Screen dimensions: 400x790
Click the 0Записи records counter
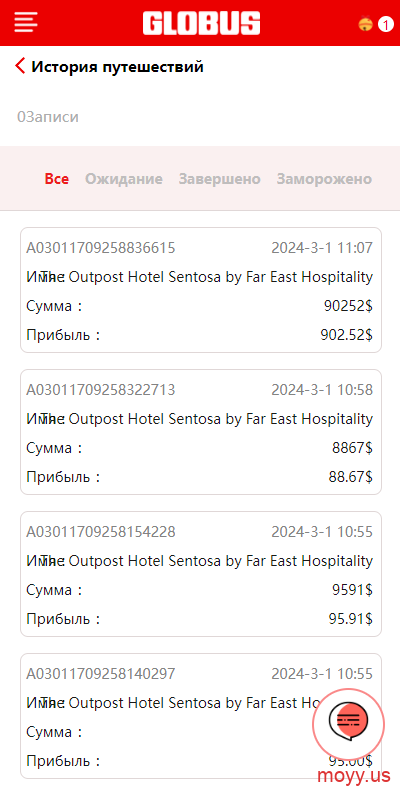pyautogui.click(x=48, y=117)
